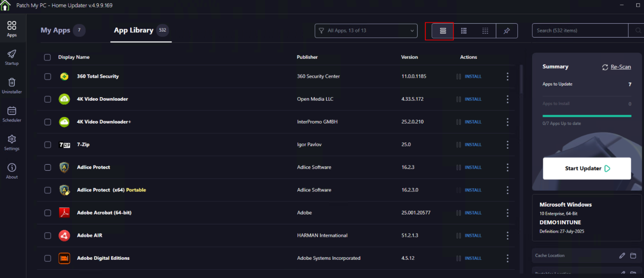
Task: Select the Adobe AIR checkbox
Action: [x=48, y=236]
